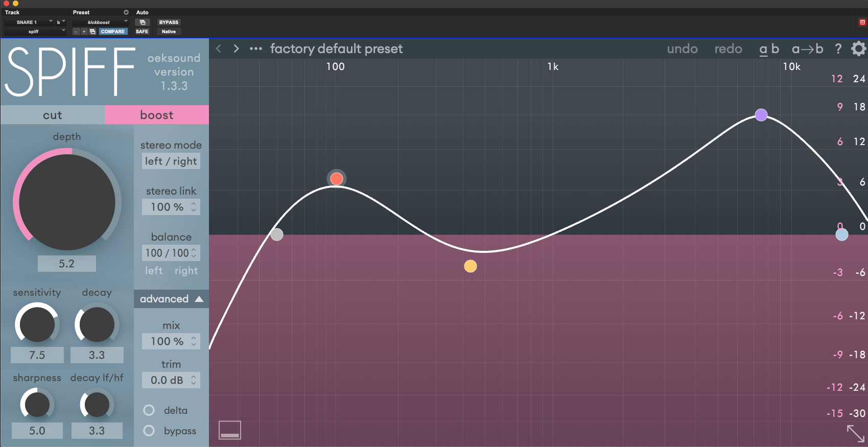Click the sensitivity value field 7.5
The height and width of the screenshot is (447, 868).
click(37, 355)
